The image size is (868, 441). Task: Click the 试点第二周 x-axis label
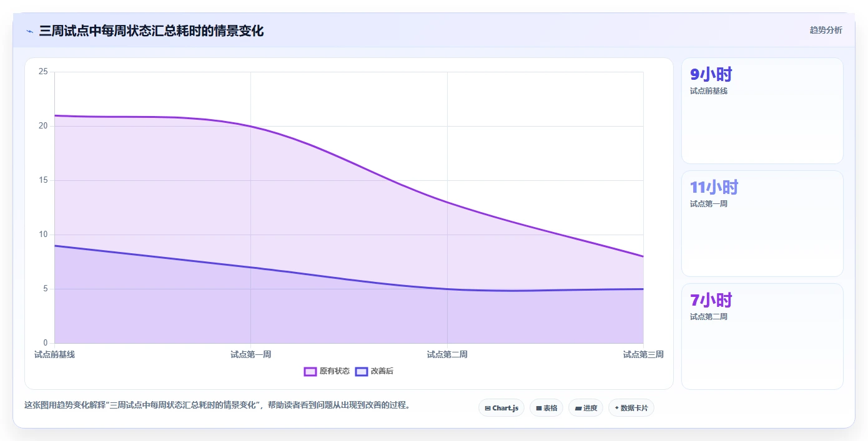click(x=447, y=354)
